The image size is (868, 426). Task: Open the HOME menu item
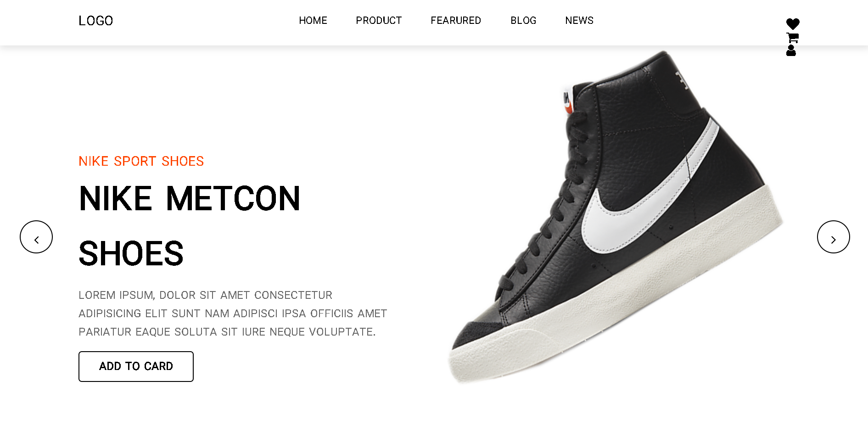(x=313, y=21)
